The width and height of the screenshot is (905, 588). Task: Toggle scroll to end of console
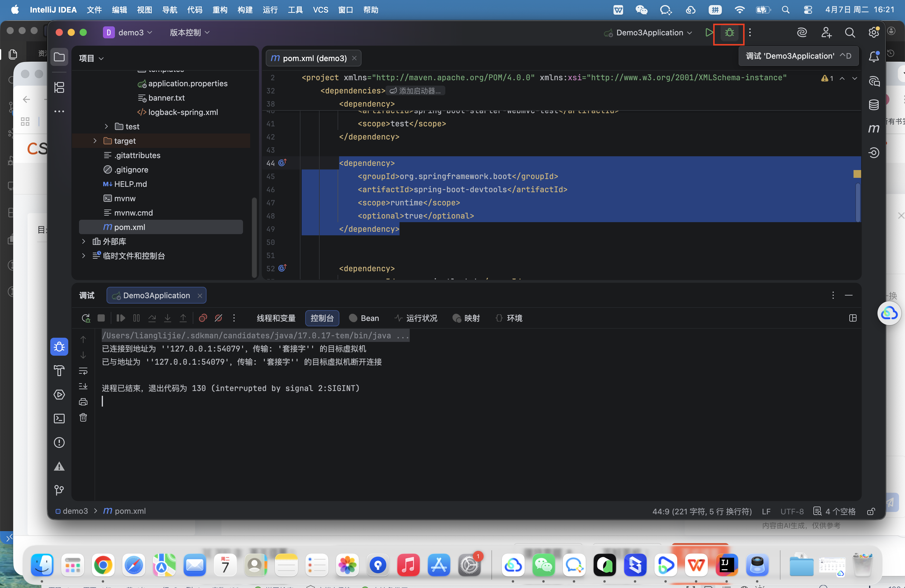(83, 387)
